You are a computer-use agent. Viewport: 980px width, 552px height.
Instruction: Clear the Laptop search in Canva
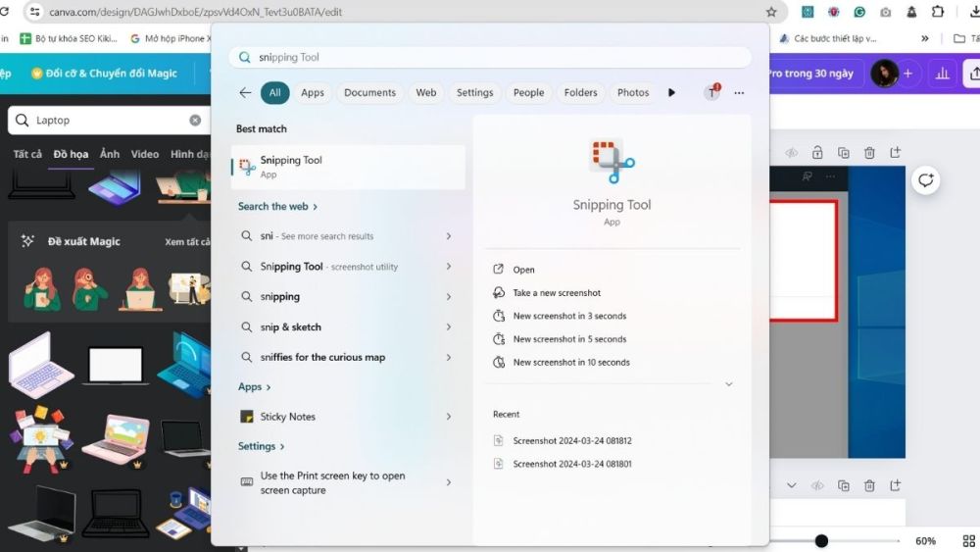195,120
